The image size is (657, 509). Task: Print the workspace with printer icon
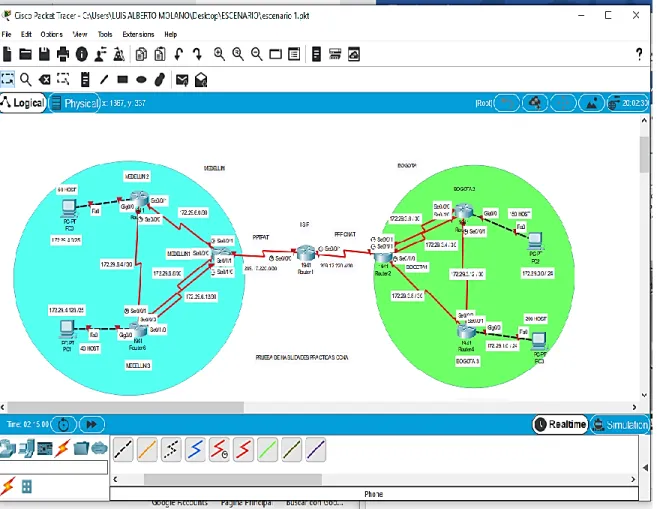[63, 54]
